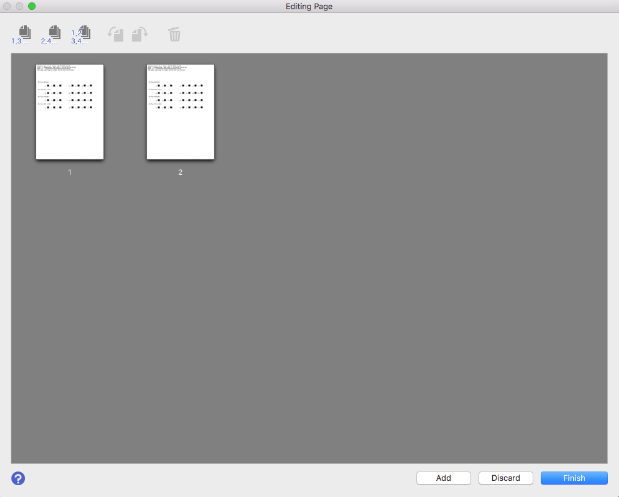Viewport: 619px width, 497px height.
Task: Rotate page left icon
Action: tap(116, 34)
